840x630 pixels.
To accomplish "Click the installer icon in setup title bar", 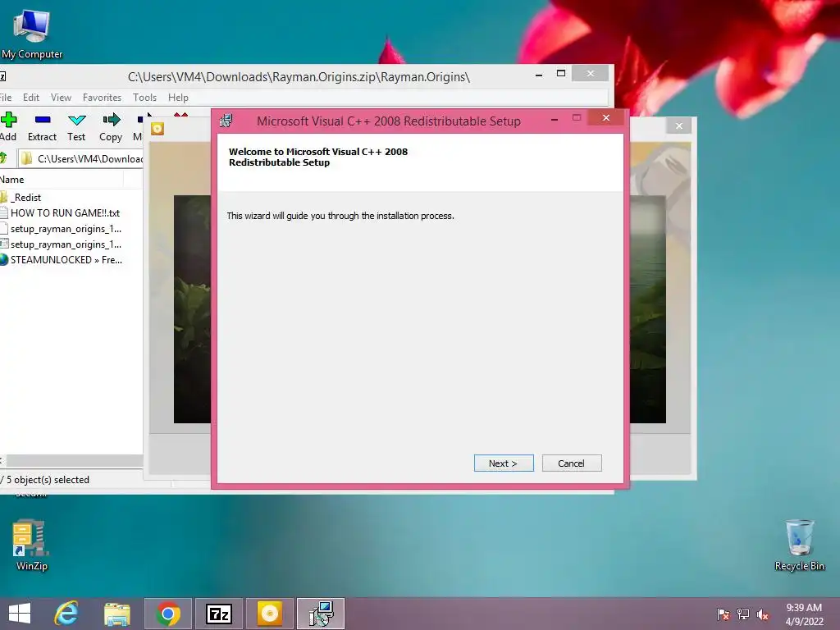I will [226, 121].
